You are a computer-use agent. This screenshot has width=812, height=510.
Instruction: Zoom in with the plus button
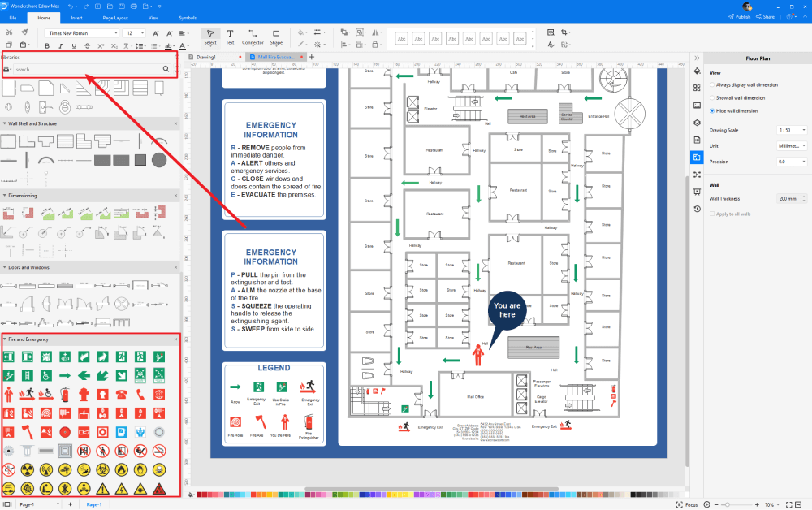pos(757,504)
